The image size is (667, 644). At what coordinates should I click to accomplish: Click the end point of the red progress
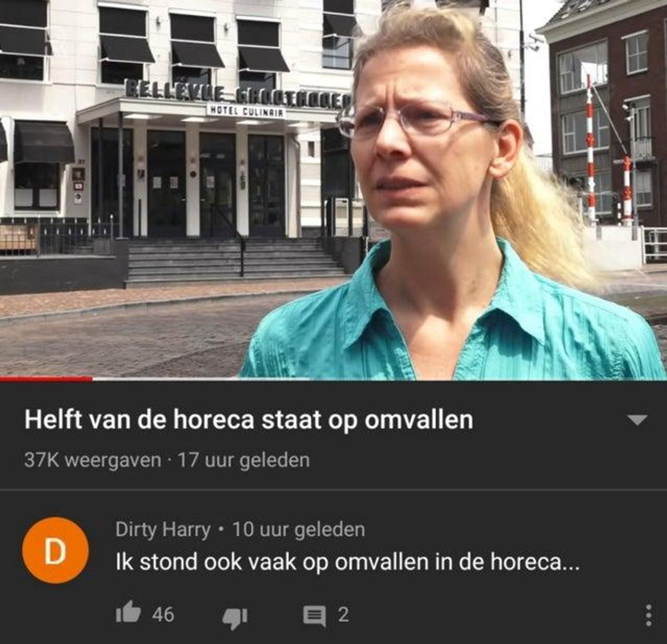pyautogui.click(x=92, y=379)
